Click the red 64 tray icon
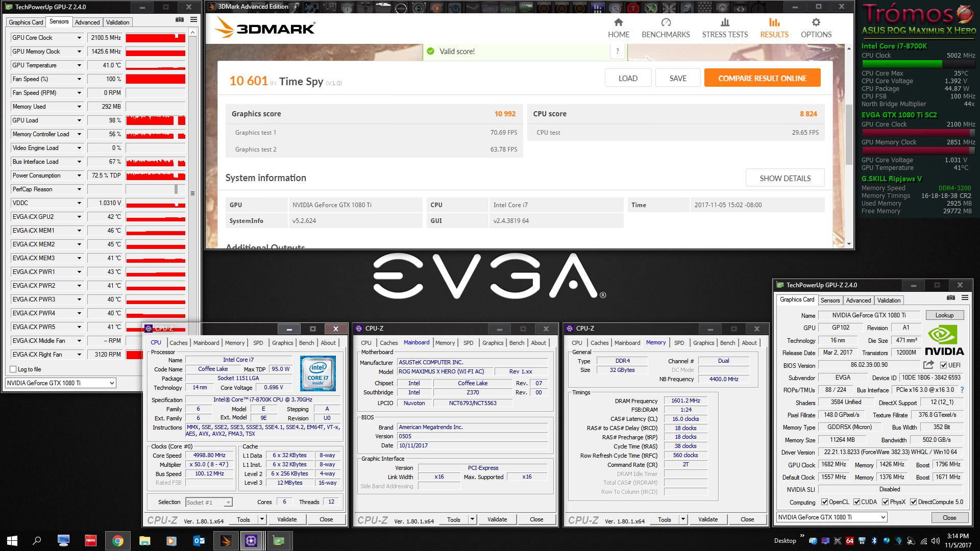Image resolution: width=980 pixels, height=551 pixels. (x=849, y=541)
